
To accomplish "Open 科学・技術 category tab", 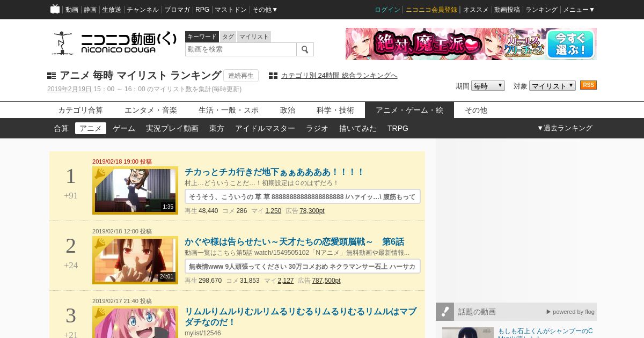I will click(x=335, y=110).
